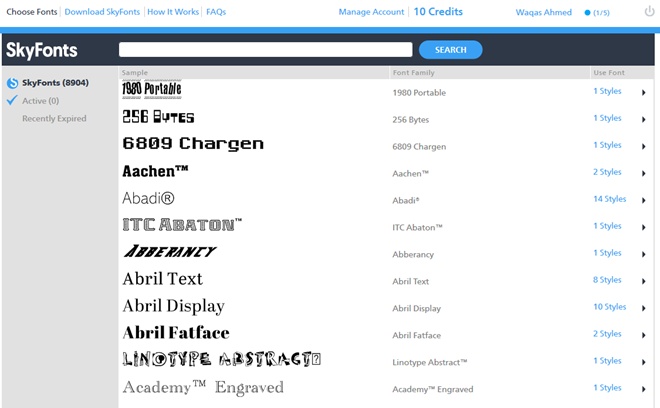This screenshot has width=660, height=408.
Task: Click the 6809 Chargen font sample
Action: pyautogui.click(x=193, y=144)
